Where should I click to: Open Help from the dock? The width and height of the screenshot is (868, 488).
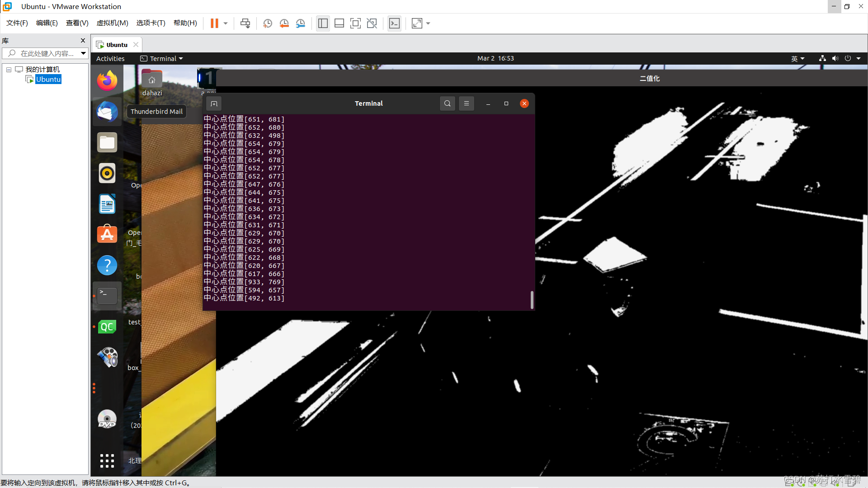(x=107, y=265)
